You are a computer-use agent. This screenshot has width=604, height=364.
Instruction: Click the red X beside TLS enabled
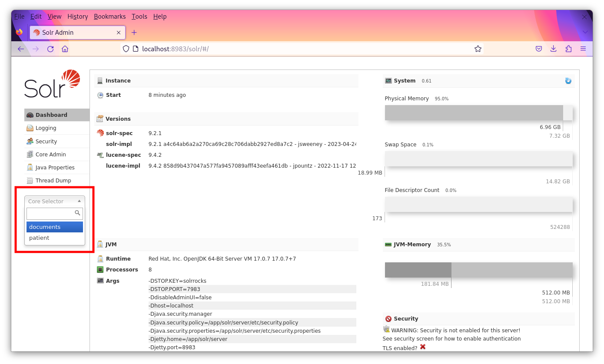[423, 347]
